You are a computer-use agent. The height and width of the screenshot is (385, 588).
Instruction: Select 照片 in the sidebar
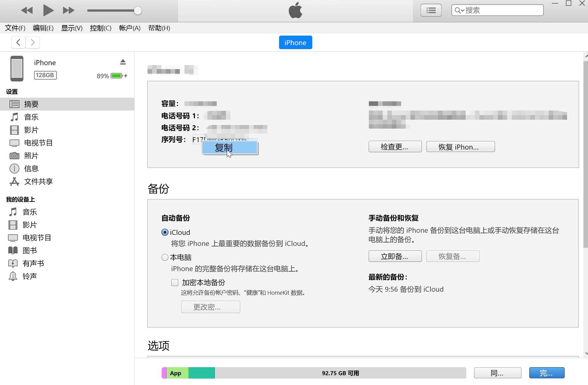(x=67, y=156)
